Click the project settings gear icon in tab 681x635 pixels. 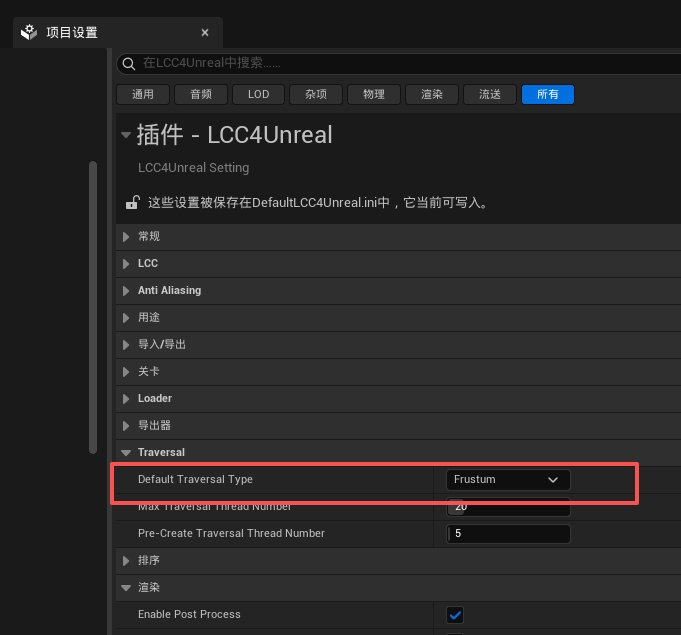tap(29, 33)
